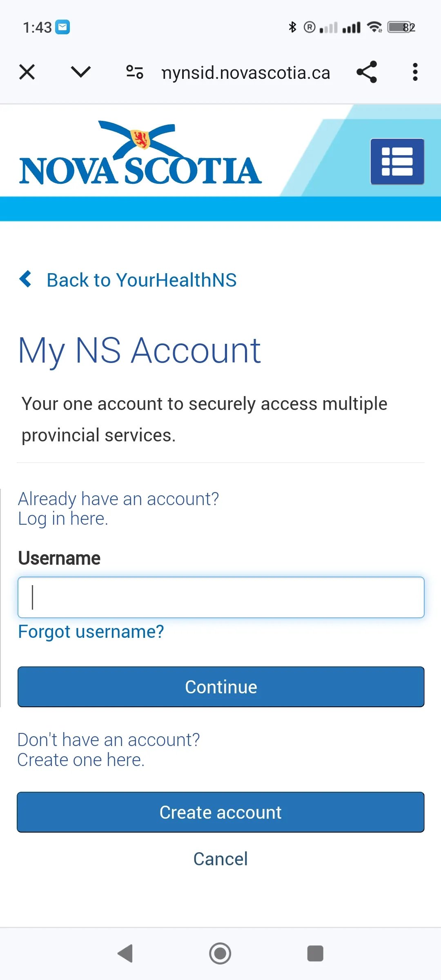Screen dimensions: 441x980
Task: Open the Nova Scotia list menu button
Action: 397,162
